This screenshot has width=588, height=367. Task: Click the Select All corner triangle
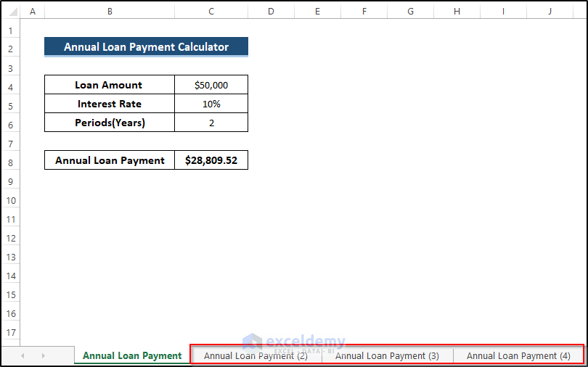point(12,12)
